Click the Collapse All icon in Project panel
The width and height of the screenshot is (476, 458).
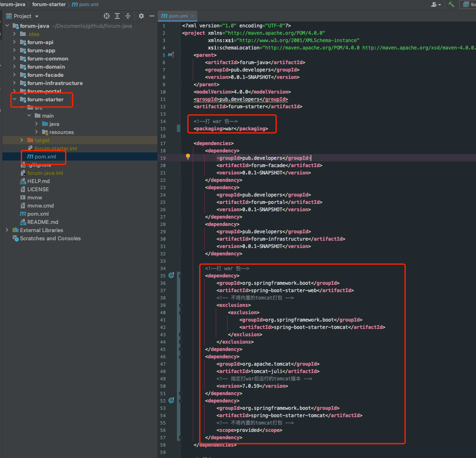point(128,16)
